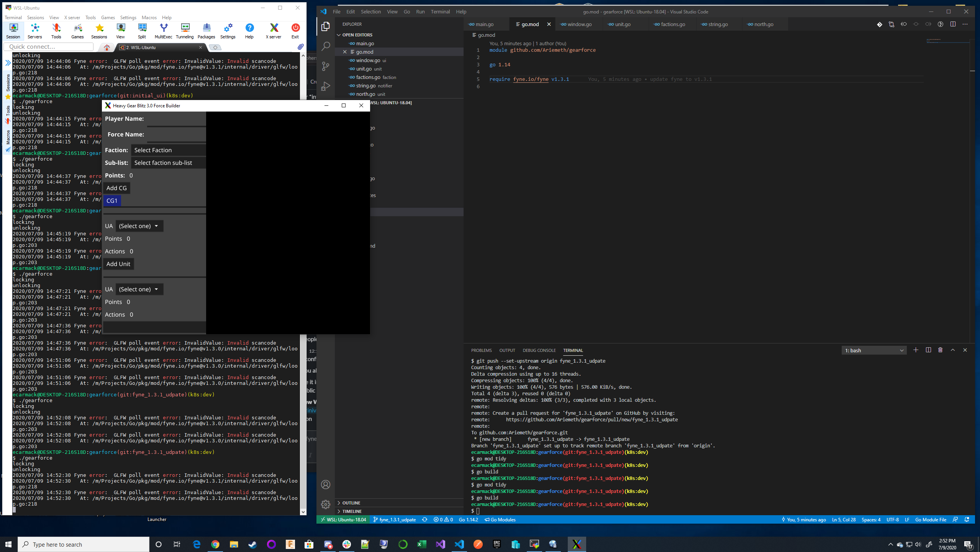Open the 1: bash terminal selector dropdown
This screenshot has width=980, height=552.
(x=873, y=350)
